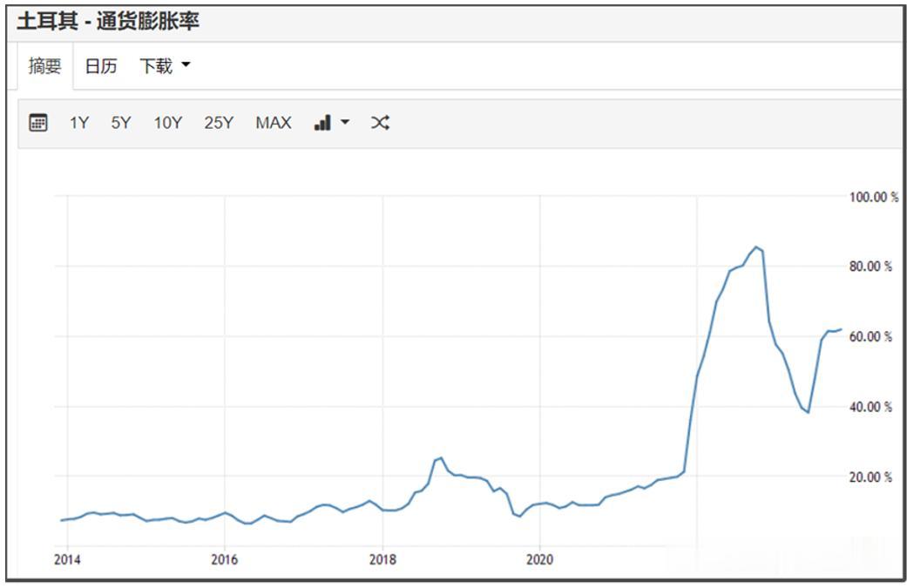Select the 5Y time range
The height and width of the screenshot is (588, 907).
coord(121,123)
